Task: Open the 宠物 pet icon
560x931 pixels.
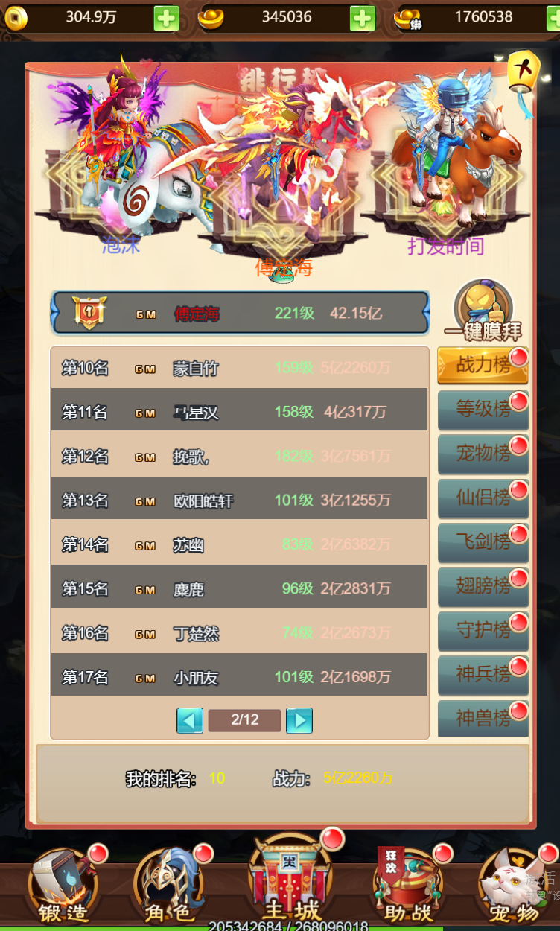Action: click(x=514, y=886)
